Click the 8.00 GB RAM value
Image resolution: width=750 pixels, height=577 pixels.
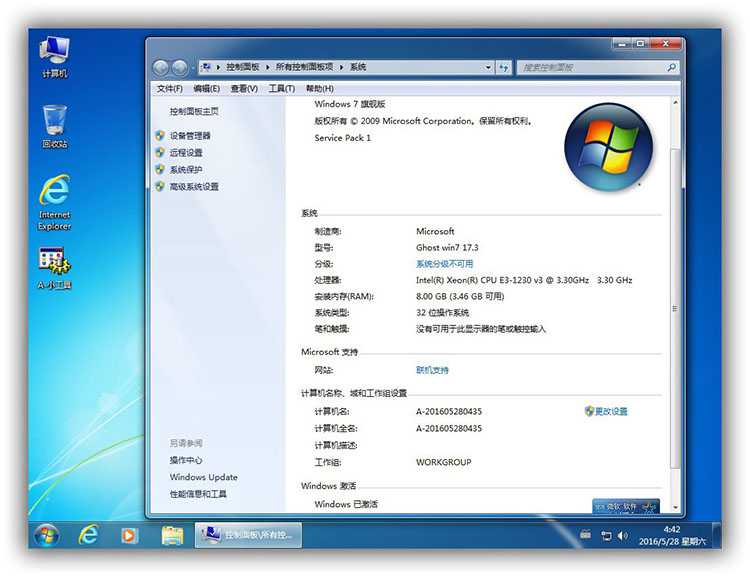460,296
